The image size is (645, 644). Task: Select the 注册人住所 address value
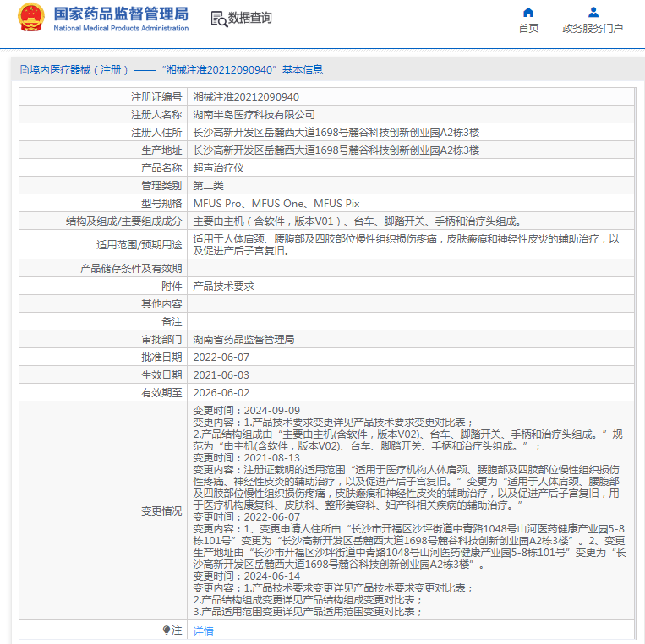[336, 133]
